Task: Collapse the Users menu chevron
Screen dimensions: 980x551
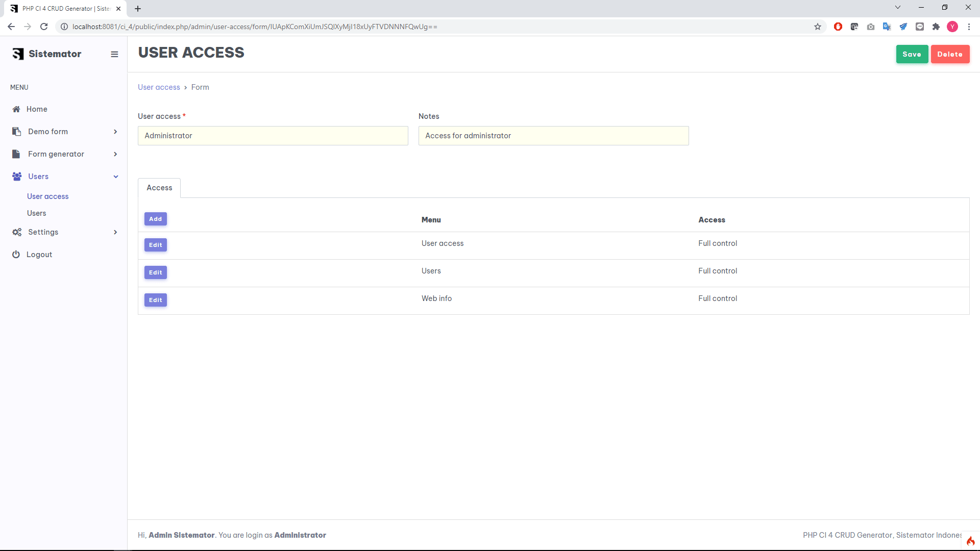Action: pyautogui.click(x=116, y=177)
